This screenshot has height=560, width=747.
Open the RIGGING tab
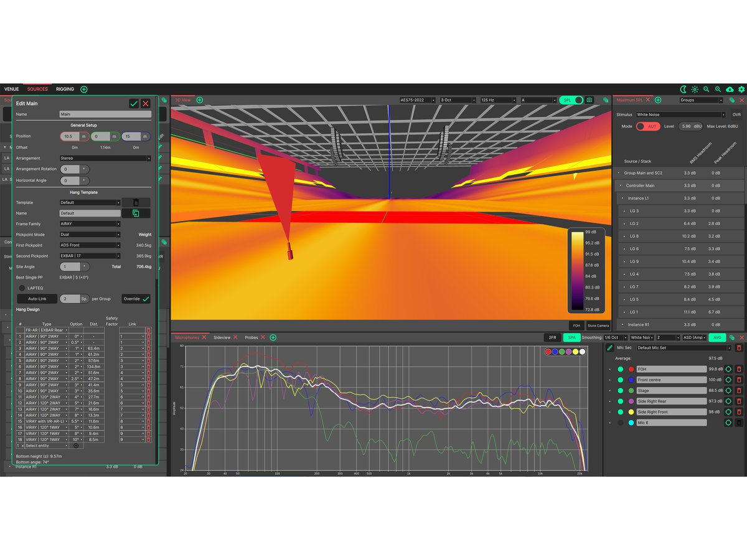pos(65,89)
